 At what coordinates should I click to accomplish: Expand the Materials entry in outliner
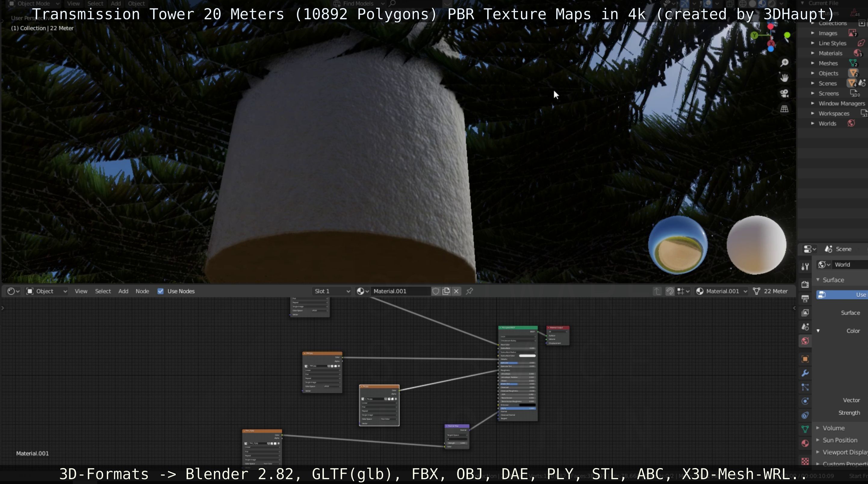812,53
